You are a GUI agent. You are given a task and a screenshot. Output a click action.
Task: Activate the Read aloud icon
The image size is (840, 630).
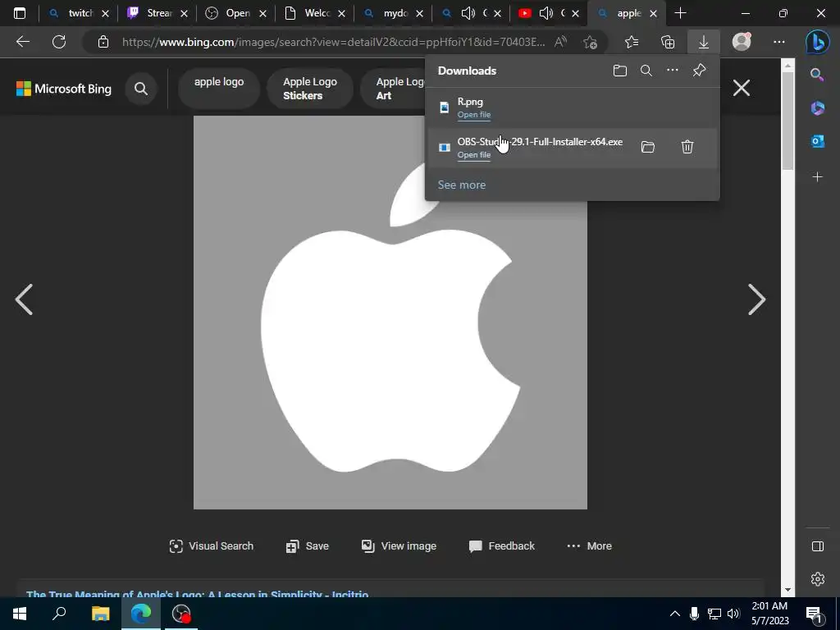click(560, 42)
